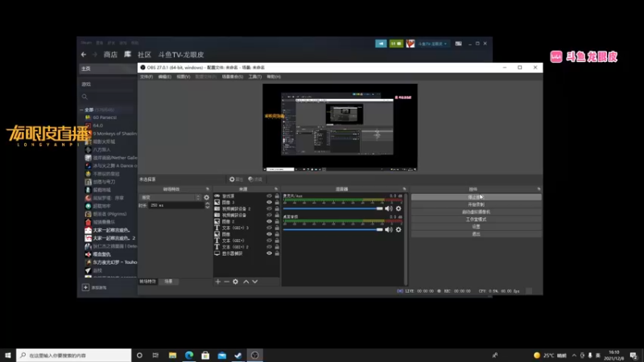The height and width of the screenshot is (362, 644).
Task: Pop out the 来源 dock panel
Action: [x=276, y=189]
